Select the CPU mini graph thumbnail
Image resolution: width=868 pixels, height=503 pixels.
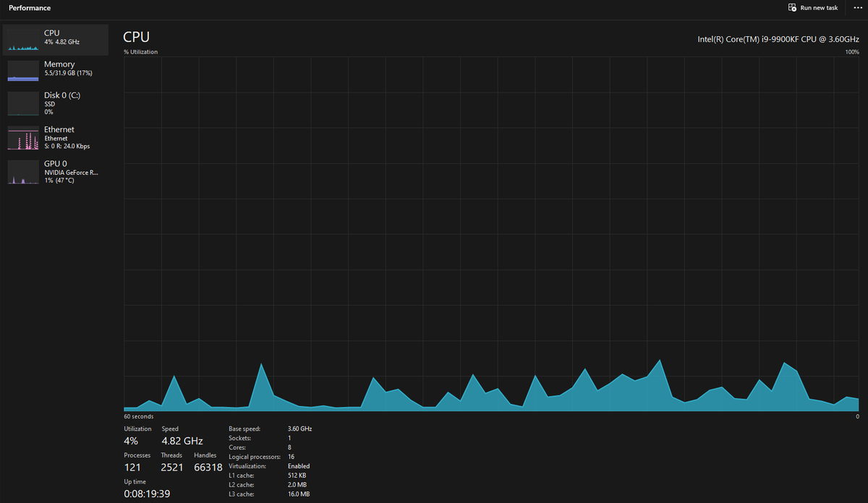tap(23, 40)
